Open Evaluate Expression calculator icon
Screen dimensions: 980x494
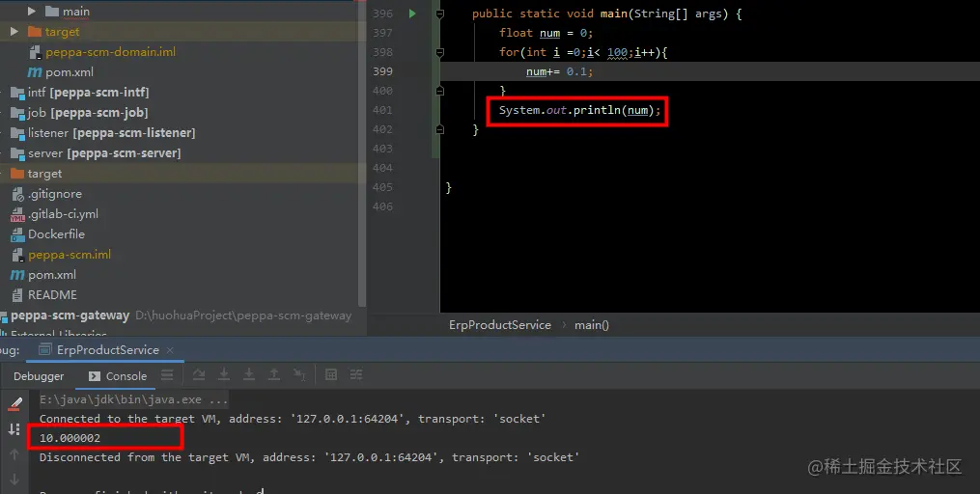tap(331, 374)
